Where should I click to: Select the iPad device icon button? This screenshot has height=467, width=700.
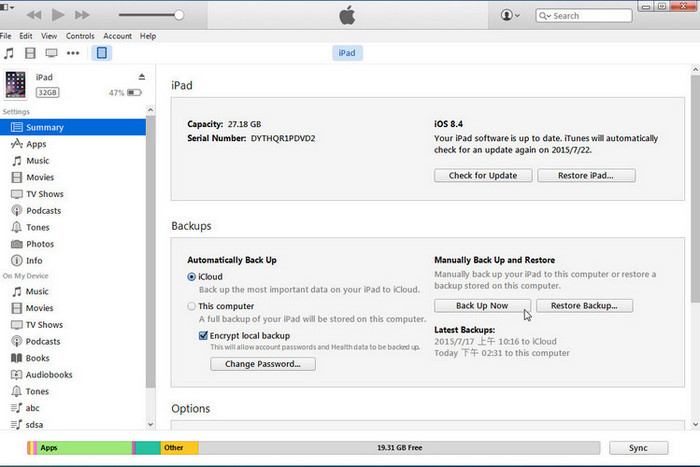click(x=102, y=53)
